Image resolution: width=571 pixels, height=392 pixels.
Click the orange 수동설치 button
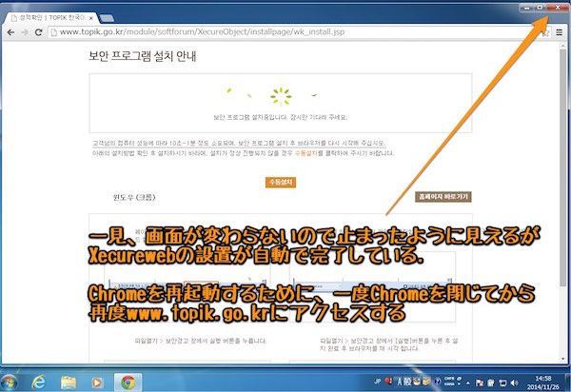[x=281, y=182]
